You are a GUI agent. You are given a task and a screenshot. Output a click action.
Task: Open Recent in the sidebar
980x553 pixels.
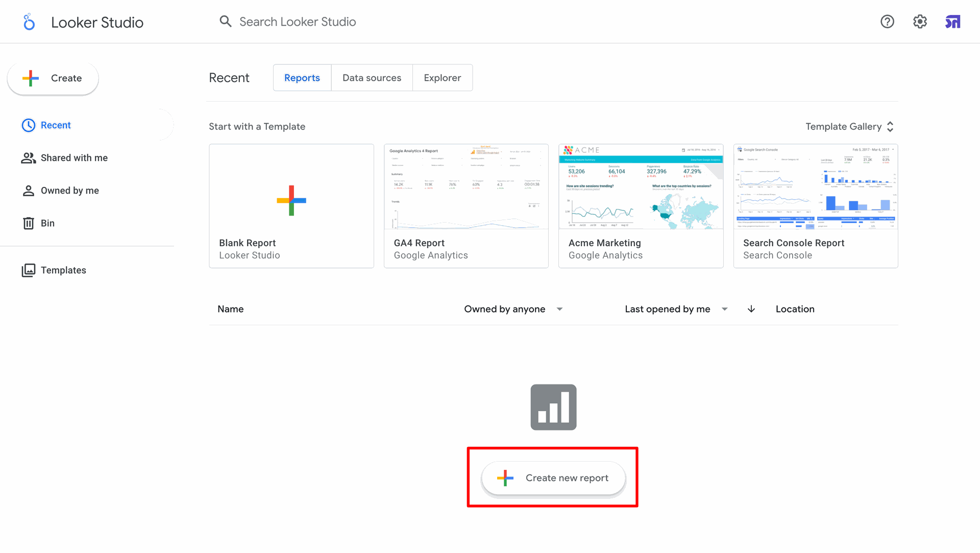tap(87, 125)
